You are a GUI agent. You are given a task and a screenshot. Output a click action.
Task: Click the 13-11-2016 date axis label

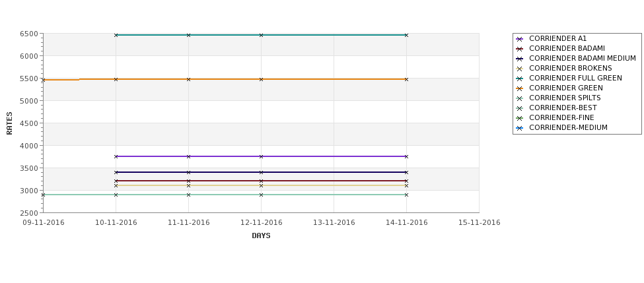334,223
